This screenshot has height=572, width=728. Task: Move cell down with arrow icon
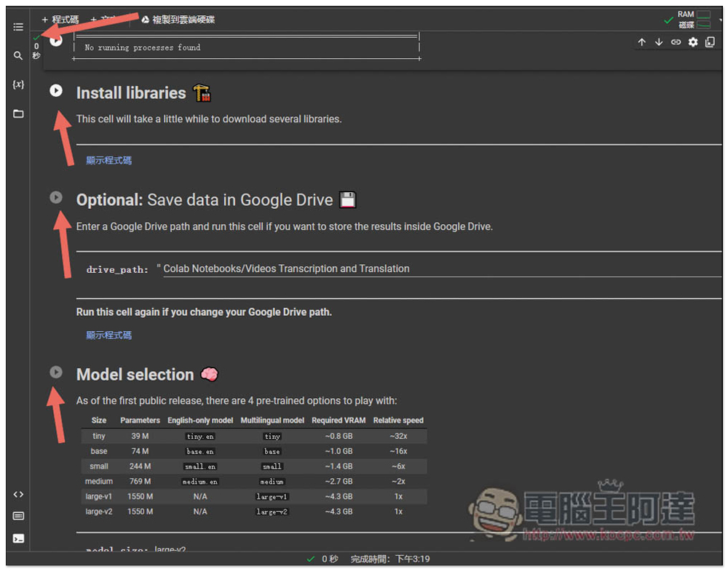[x=659, y=42]
